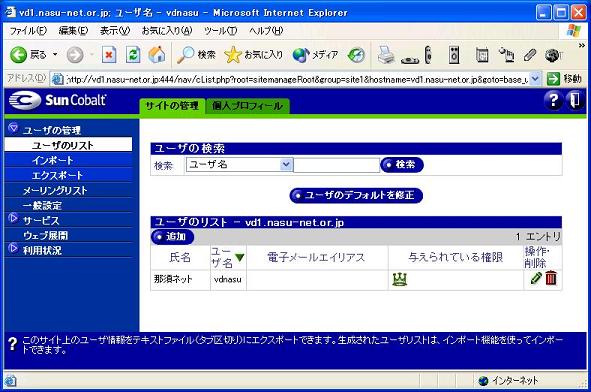Viewport: 591px width, 392px height.
Task: Collapse the ユーザの管理 sidebar section
Action: click(x=13, y=129)
